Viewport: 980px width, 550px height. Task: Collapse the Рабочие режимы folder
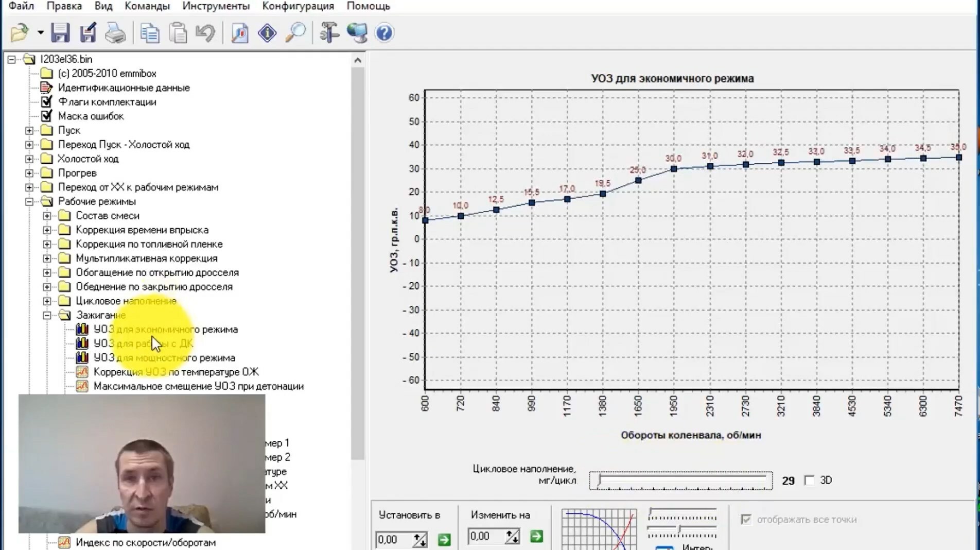29,201
